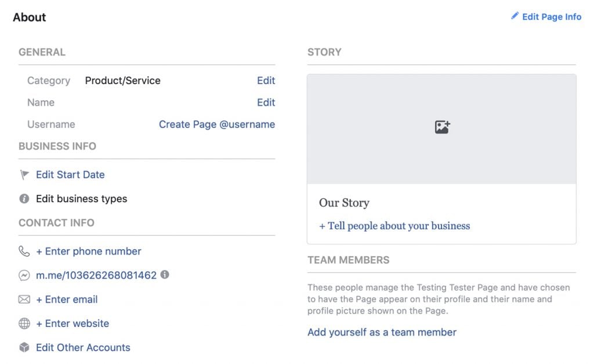Open the m.me/103626268081462 link
The width and height of the screenshot is (594, 364).
96,275
